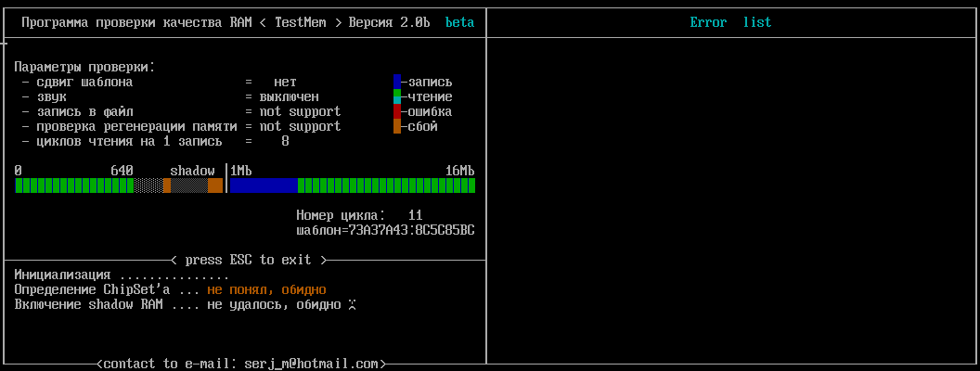Click the orange 'сбой' legend swatch
The width and height of the screenshot is (980, 371).
click(397, 127)
